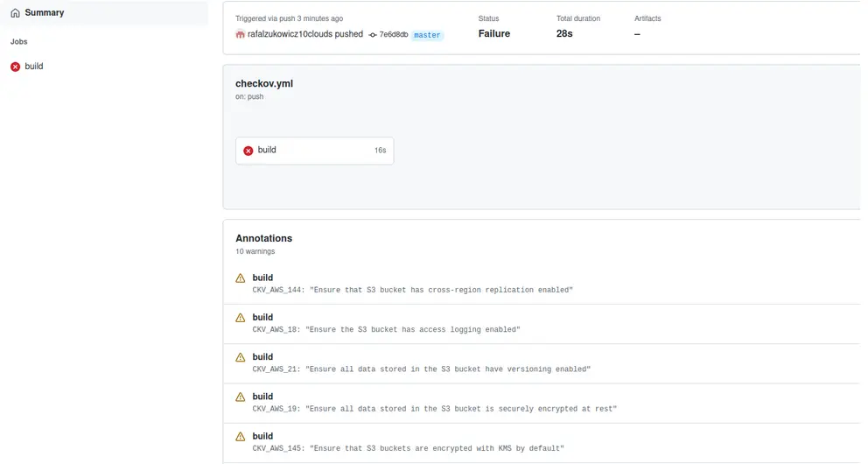This screenshot has width=868, height=464.
Task: Click the warning icon for CKV_AWS_18
Action: [241, 318]
